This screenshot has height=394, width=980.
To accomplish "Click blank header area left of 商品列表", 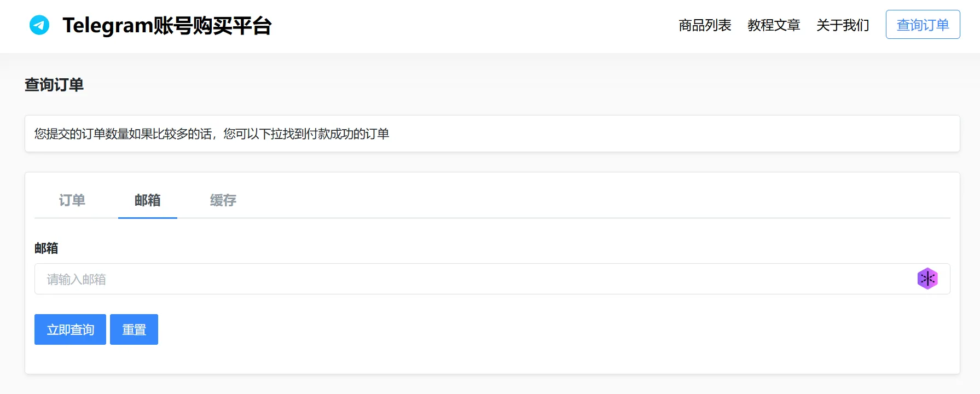I will (471, 25).
